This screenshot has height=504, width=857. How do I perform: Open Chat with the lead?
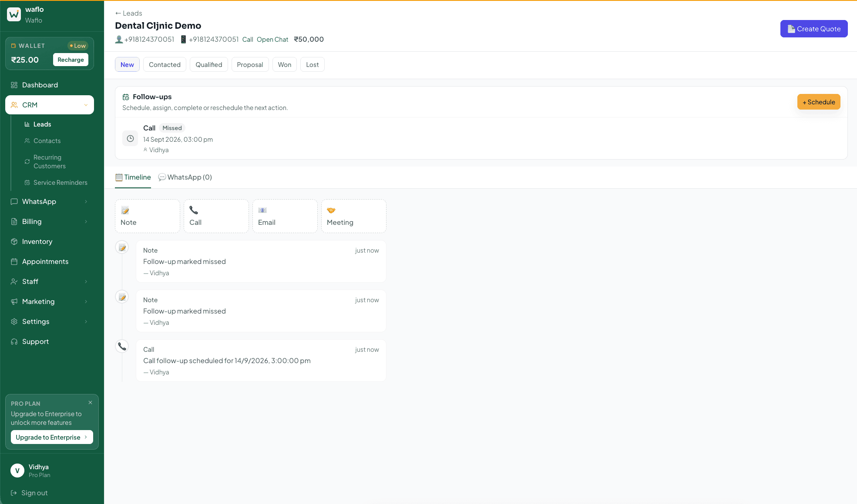click(x=272, y=40)
